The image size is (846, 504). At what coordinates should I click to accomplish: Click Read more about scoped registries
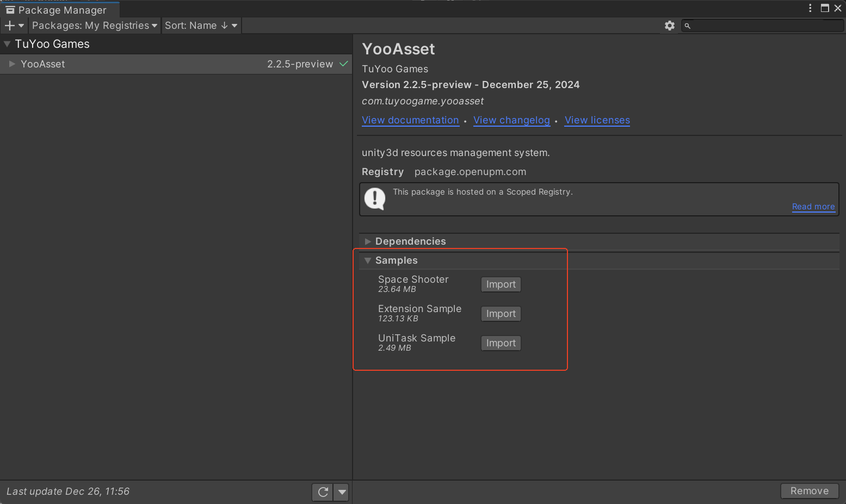[x=813, y=207]
